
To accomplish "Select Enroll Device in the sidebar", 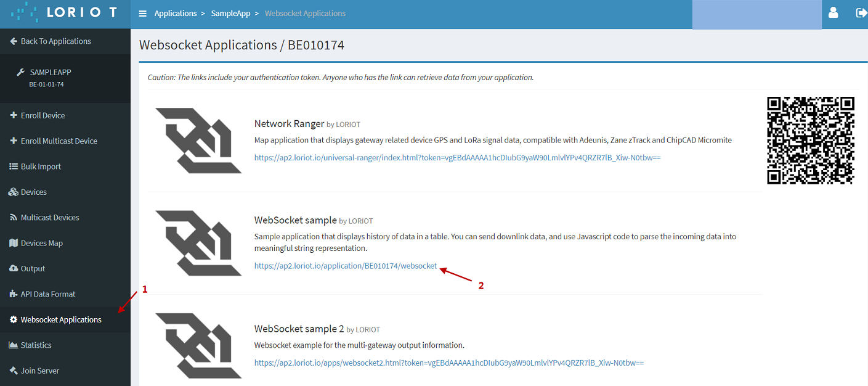I will pos(65,115).
